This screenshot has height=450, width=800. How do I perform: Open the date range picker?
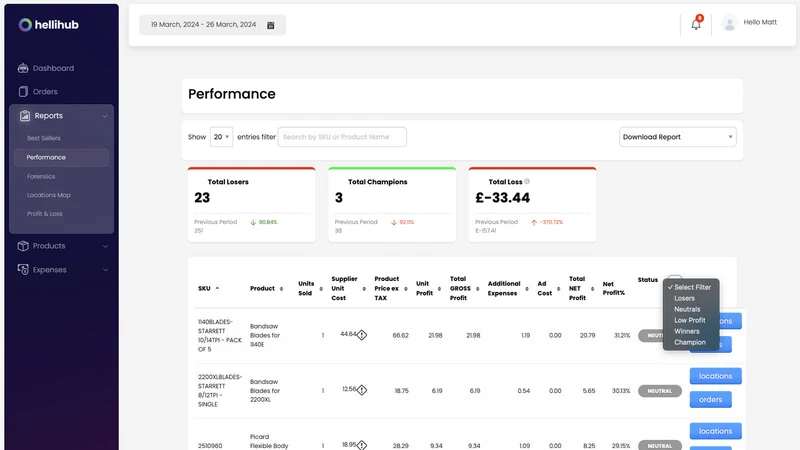tap(212, 25)
